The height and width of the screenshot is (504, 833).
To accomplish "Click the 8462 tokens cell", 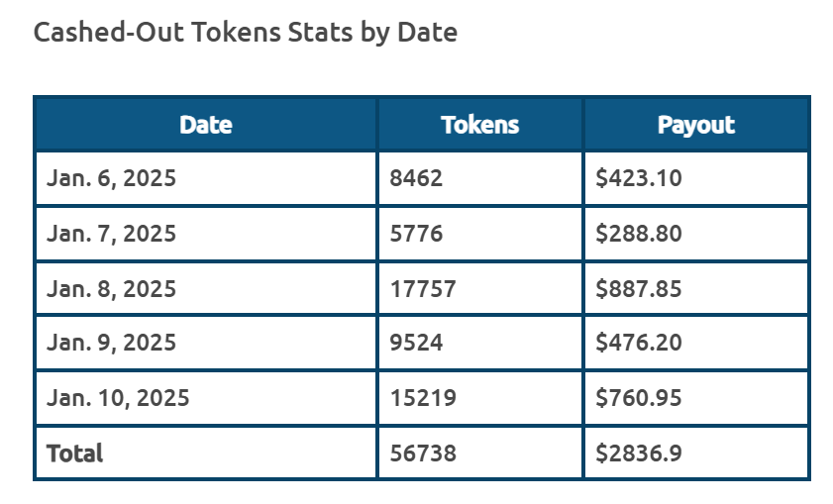I will click(480, 178).
